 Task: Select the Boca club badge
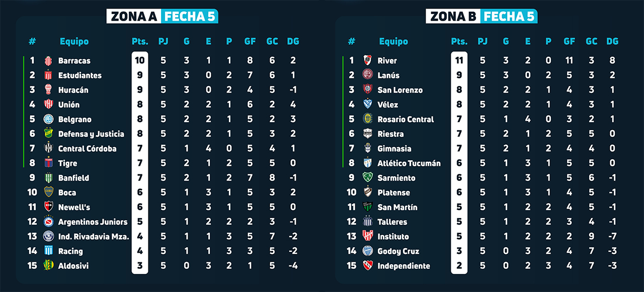[49, 192]
